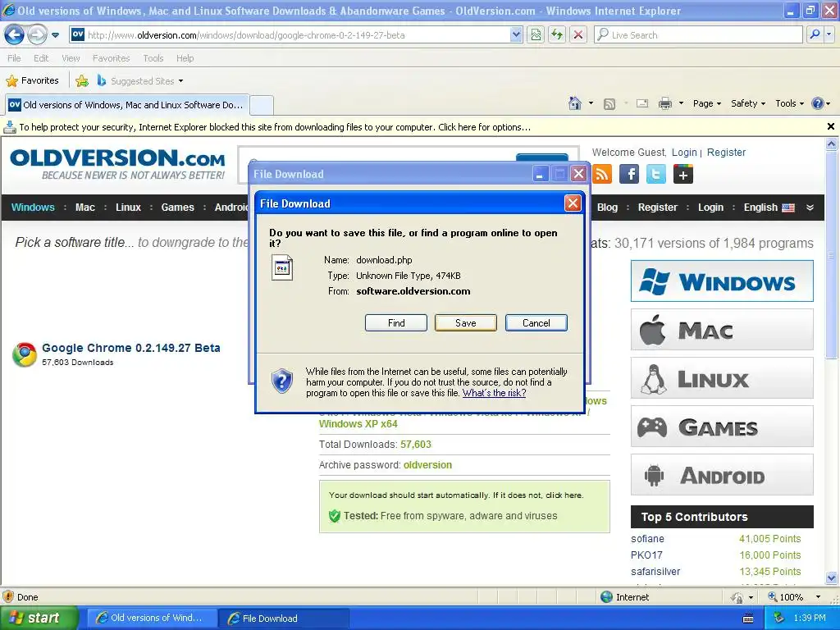
Task: Open the Favorites menu
Action: coord(111,58)
